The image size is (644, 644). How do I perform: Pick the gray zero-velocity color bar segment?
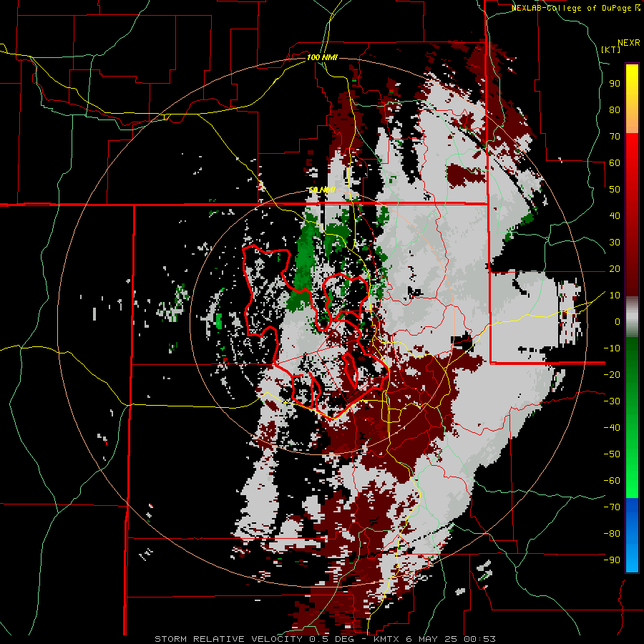632,317
